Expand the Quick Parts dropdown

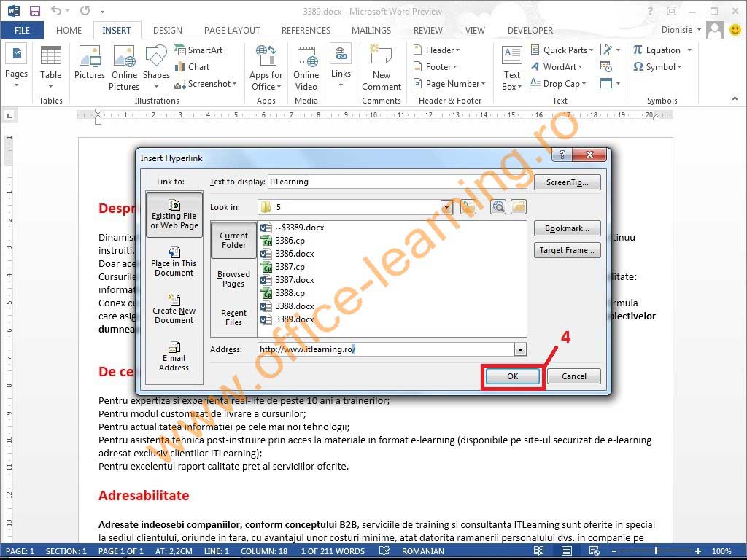[562, 50]
